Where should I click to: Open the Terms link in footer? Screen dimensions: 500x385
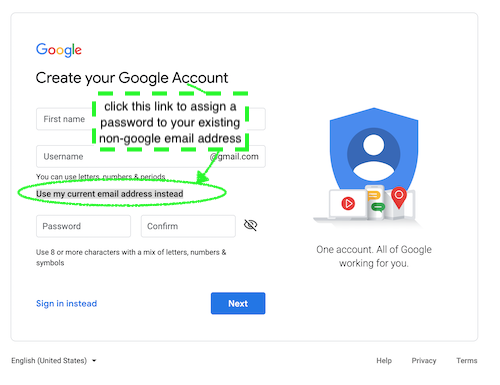pyautogui.click(x=467, y=361)
